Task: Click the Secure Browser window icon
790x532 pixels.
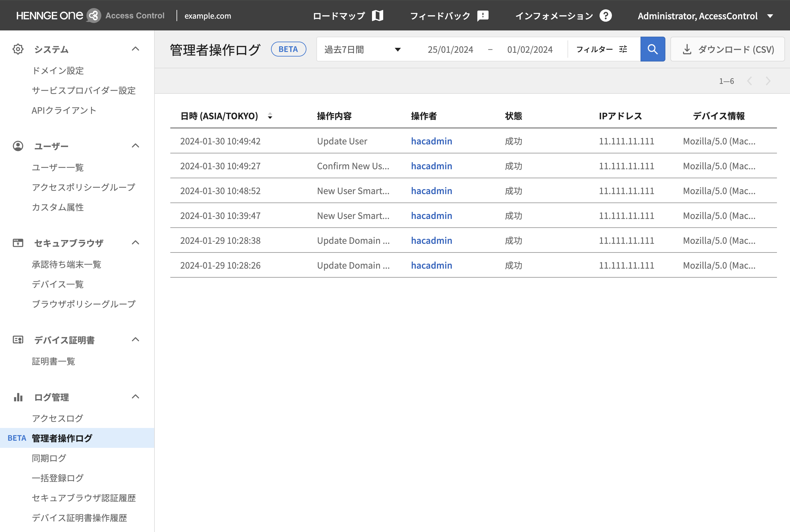Action: click(18, 243)
